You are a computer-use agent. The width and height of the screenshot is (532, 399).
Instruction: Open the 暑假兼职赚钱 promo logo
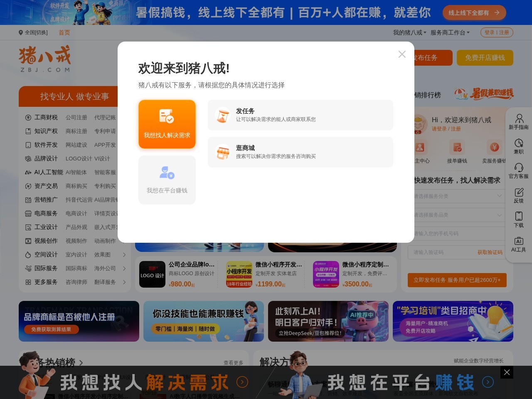[x=484, y=94]
